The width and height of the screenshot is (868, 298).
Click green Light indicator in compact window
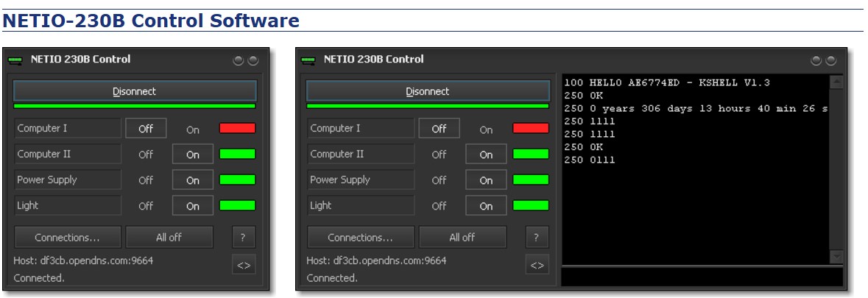coord(238,205)
